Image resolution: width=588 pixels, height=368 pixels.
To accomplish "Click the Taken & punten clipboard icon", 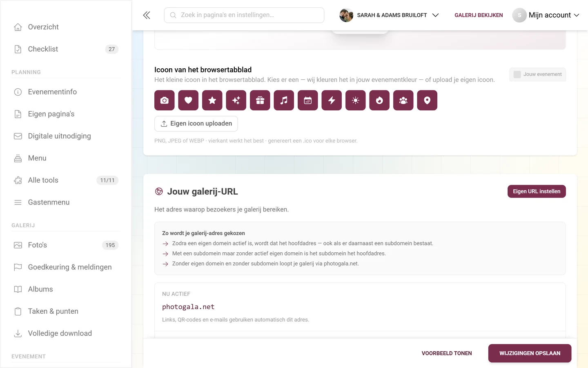I will point(18,312).
